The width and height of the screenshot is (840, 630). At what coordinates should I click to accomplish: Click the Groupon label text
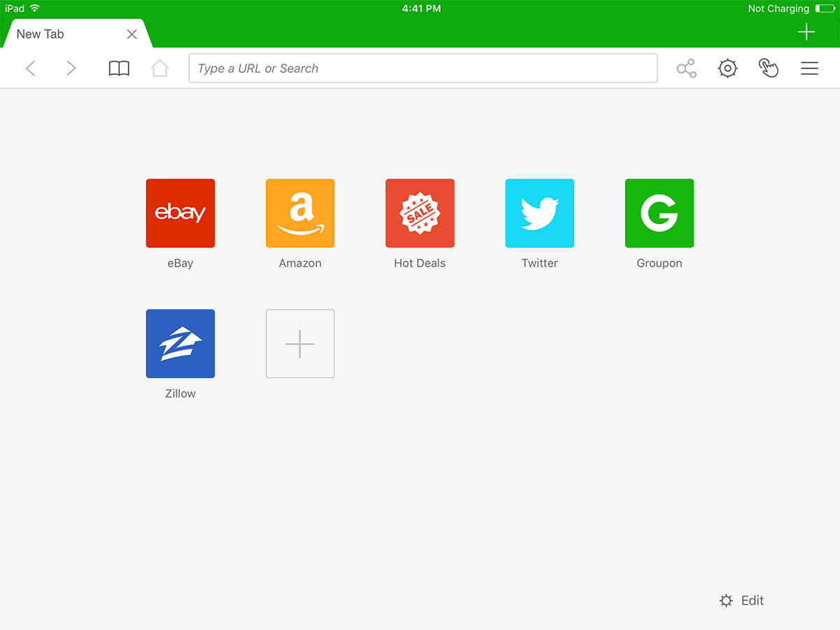coord(659,263)
